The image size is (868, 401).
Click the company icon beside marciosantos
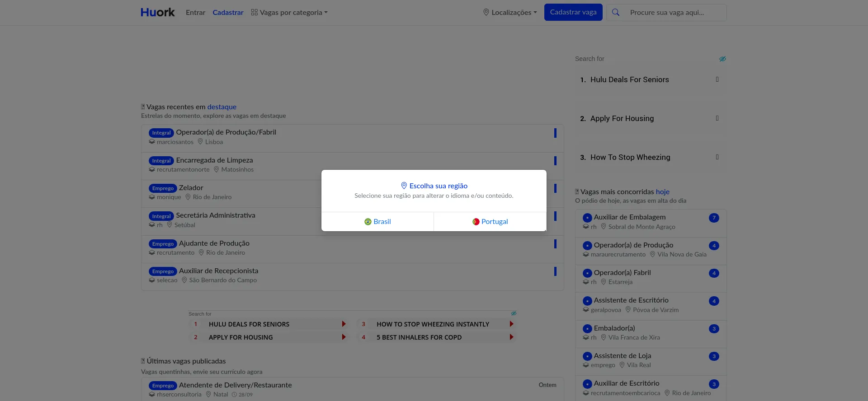(152, 142)
